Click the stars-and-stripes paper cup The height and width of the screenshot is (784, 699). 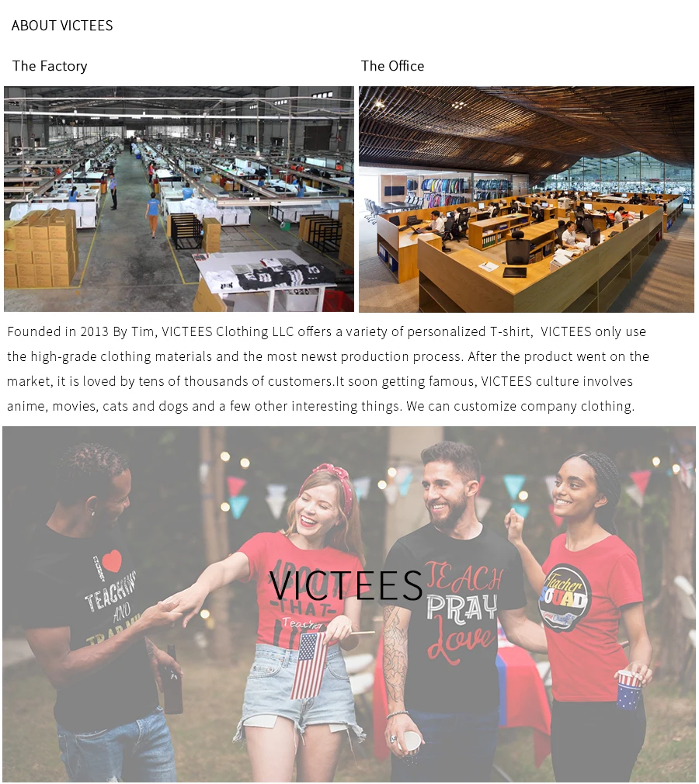click(x=629, y=689)
